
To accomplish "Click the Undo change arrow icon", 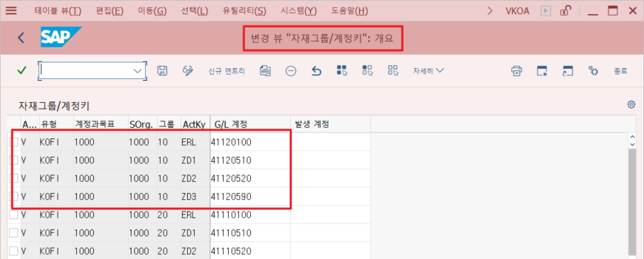I will tap(316, 71).
